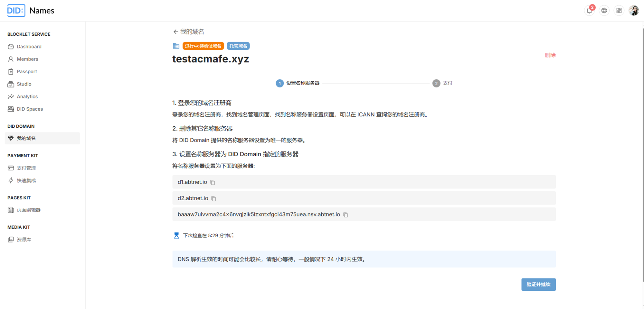644x309 pixels.
Task: Open the apps grid menu
Action: click(x=619, y=11)
